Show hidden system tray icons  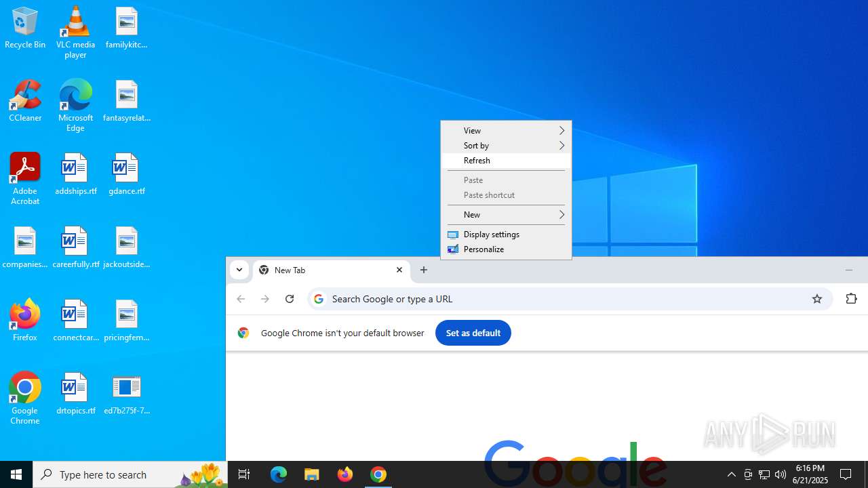pyautogui.click(x=732, y=474)
